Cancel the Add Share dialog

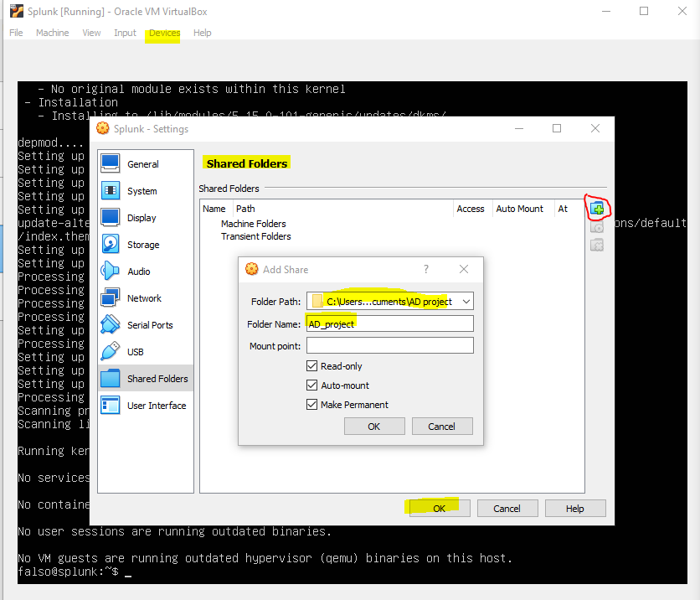[441, 427]
